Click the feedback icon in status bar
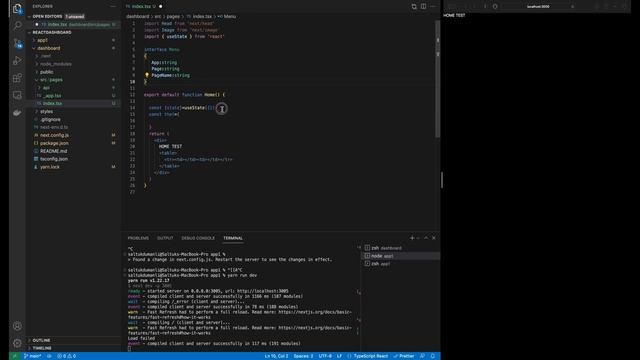Viewport: 640px width, 360px height. pos(422,356)
